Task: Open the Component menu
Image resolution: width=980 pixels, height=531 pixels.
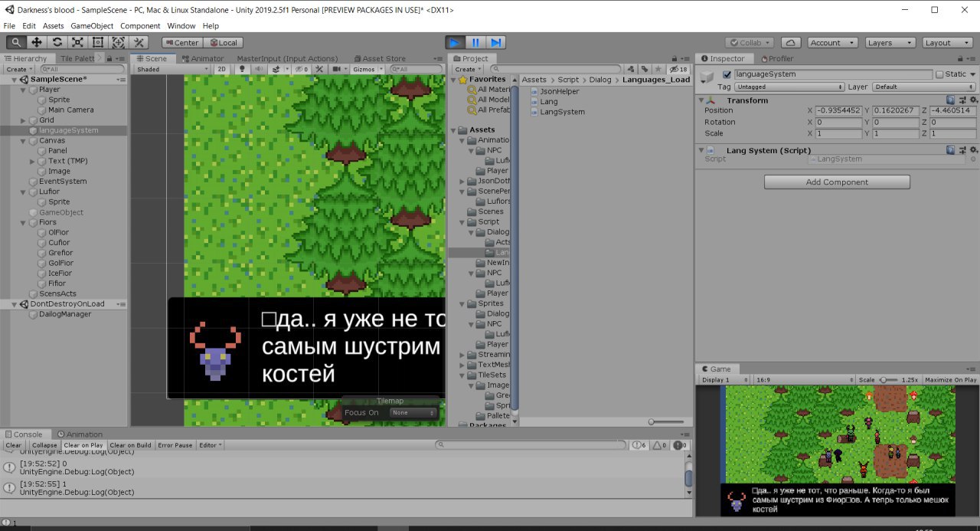Action: coord(140,25)
